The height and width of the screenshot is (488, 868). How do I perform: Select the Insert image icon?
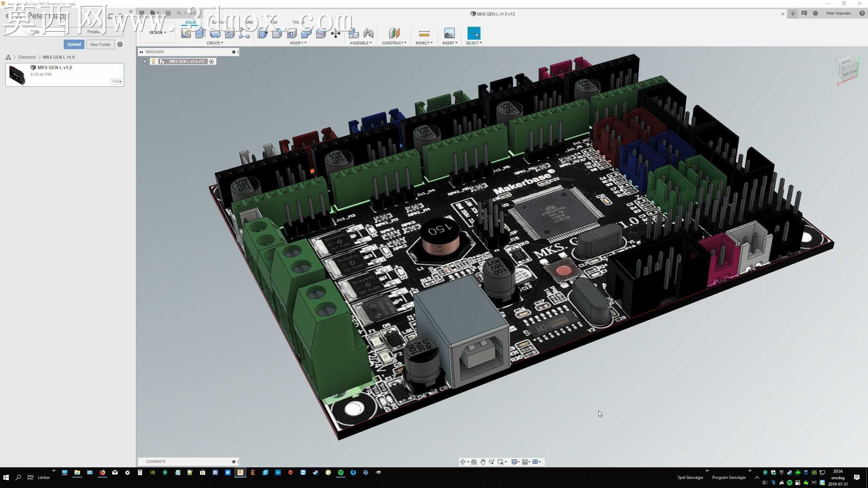tap(449, 33)
